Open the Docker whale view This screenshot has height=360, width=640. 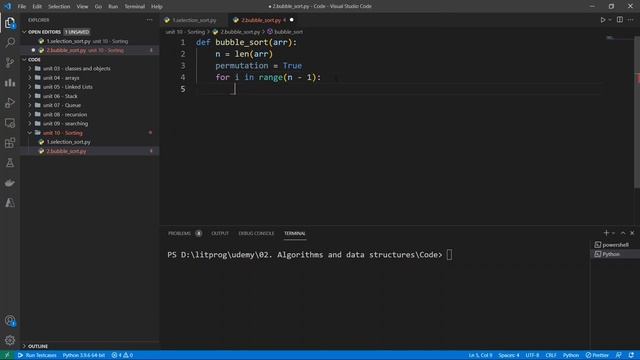coord(10,183)
